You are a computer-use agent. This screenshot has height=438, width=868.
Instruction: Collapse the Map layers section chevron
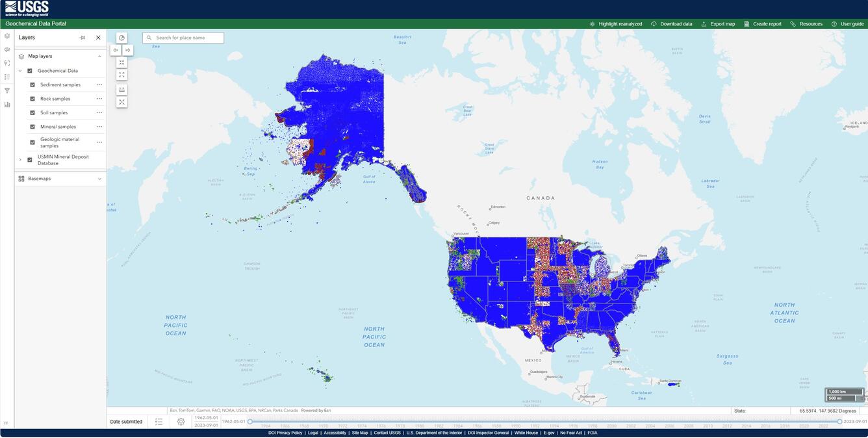click(x=99, y=56)
